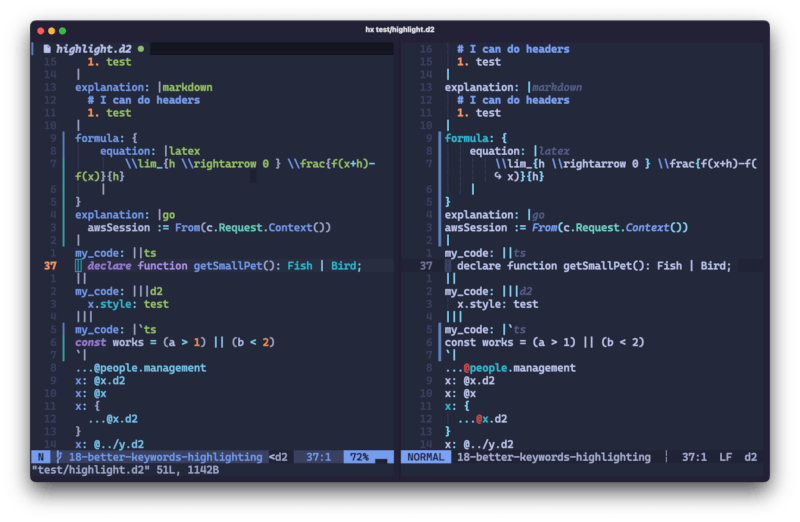Click the N mode indicator in left statusline

pos(42,457)
